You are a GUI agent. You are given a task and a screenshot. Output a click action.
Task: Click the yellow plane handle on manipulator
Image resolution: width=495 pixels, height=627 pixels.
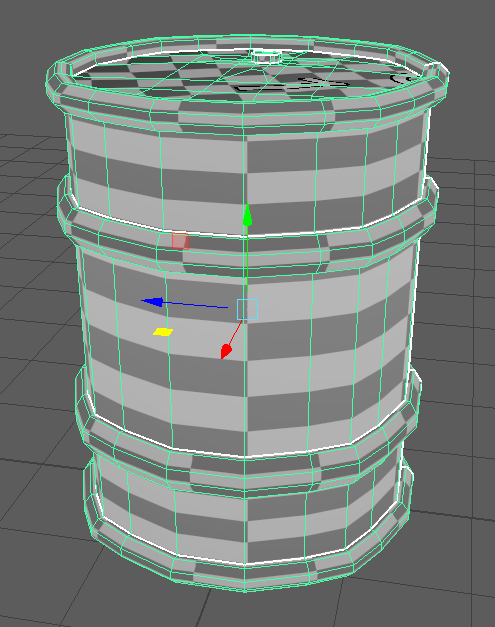(x=163, y=332)
